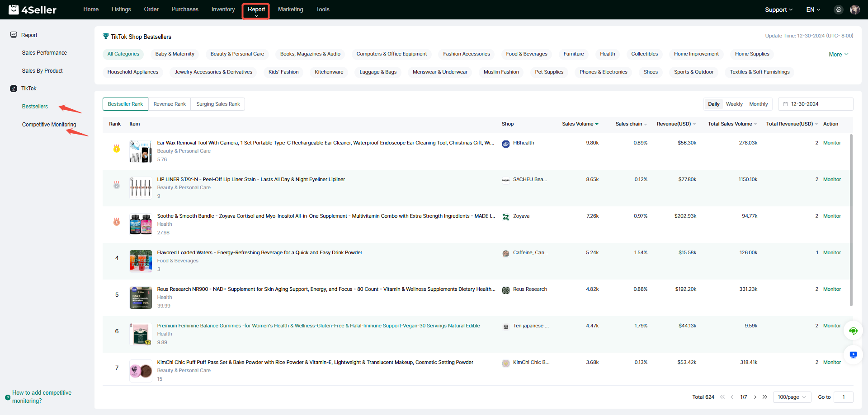Image resolution: width=868 pixels, height=415 pixels.
Task: Open the 12-30-2024 date picker field
Action: coord(816,104)
